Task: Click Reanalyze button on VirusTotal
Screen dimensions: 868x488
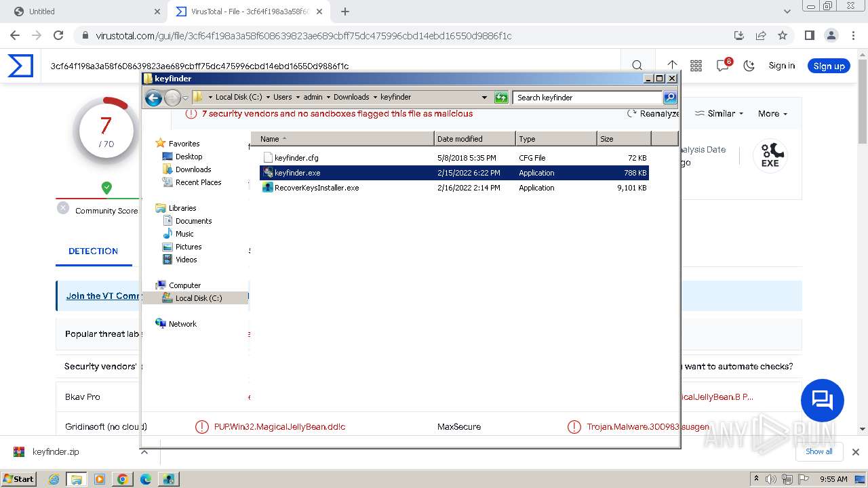Action: [654, 114]
